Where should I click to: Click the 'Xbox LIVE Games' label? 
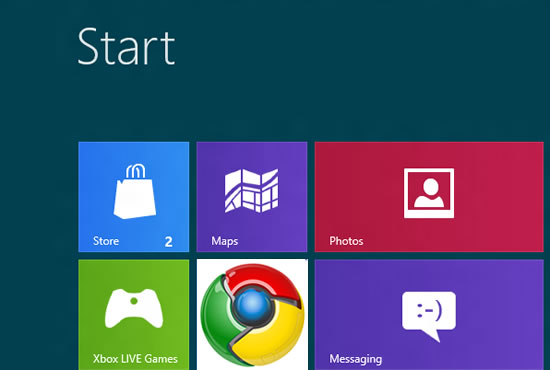point(135,359)
